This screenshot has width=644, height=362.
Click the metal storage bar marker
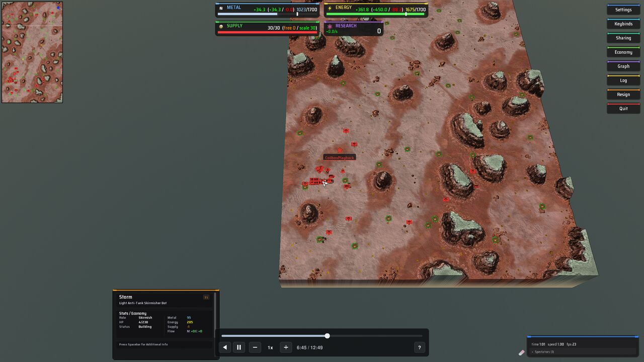pos(297,14)
